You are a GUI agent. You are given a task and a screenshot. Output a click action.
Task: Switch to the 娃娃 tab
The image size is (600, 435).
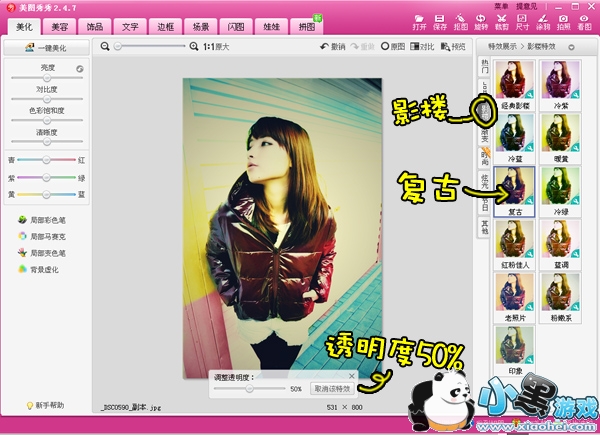271,26
